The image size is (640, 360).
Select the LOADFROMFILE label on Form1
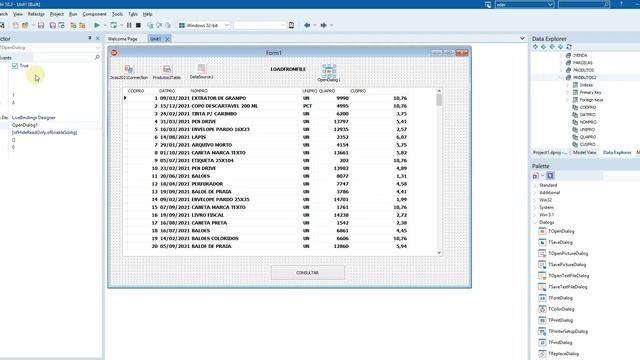coord(288,69)
